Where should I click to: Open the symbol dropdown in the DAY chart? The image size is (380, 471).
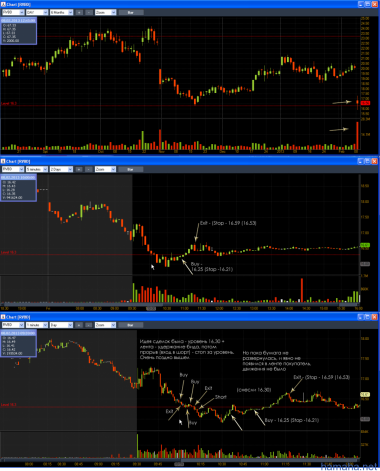point(13,12)
